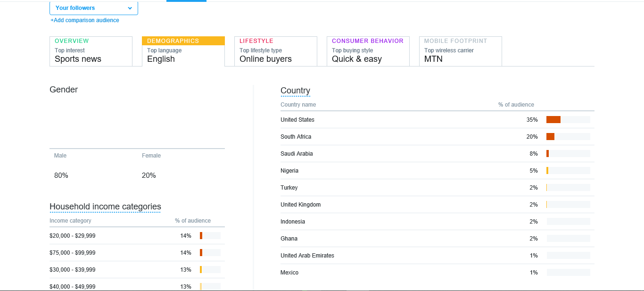The width and height of the screenshot is (644, 291).
Task: Click the Country section heading
Action: (x=295, y=91)
